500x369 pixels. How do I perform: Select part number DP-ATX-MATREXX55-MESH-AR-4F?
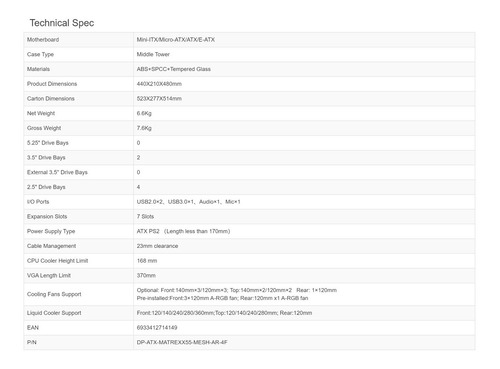[x=182, y=342]
